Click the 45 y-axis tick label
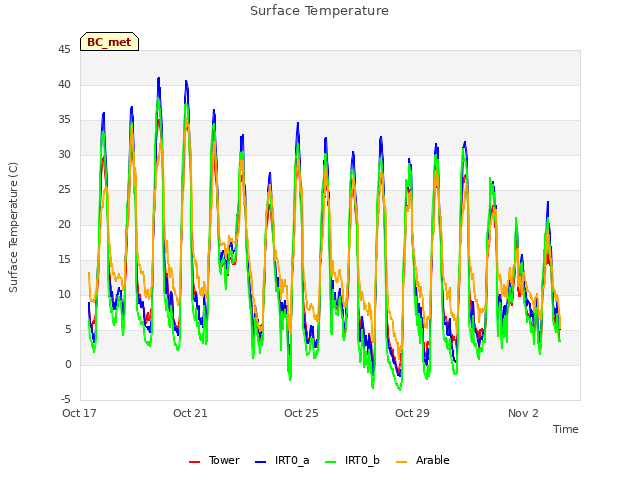The image size is (640, 480). click(x=64, y=50)
